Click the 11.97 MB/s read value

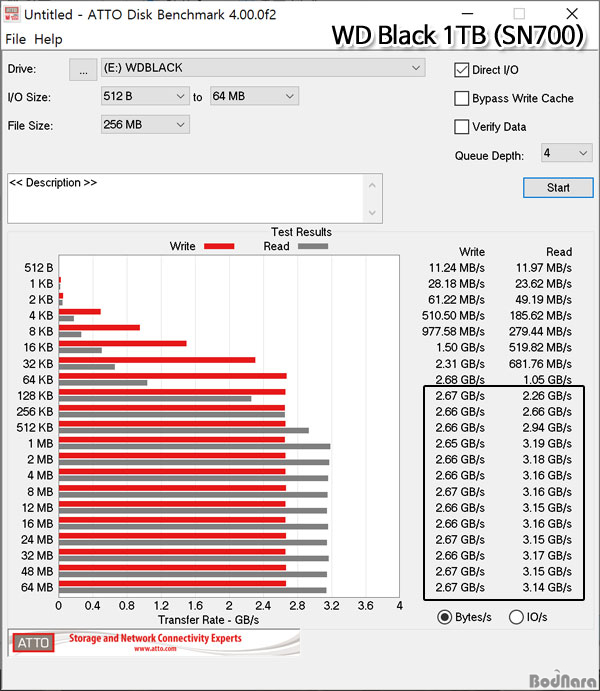(x=544, y=268)
